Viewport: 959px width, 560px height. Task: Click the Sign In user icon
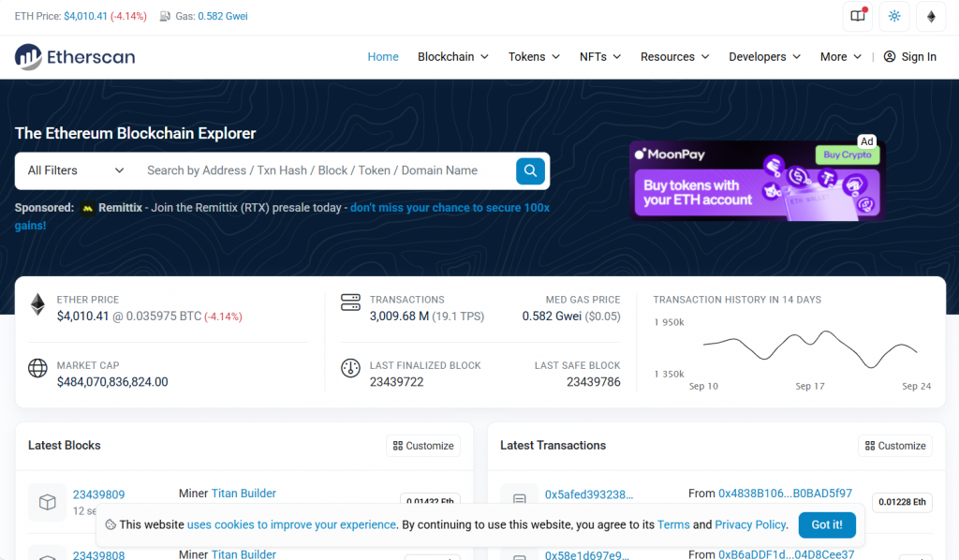pyautogui.click(x=890, y=57)
